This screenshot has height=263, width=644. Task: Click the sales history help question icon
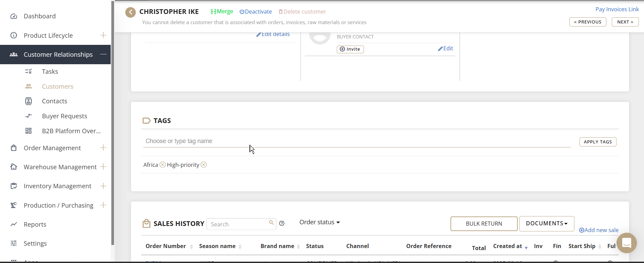tap(282, 223)
